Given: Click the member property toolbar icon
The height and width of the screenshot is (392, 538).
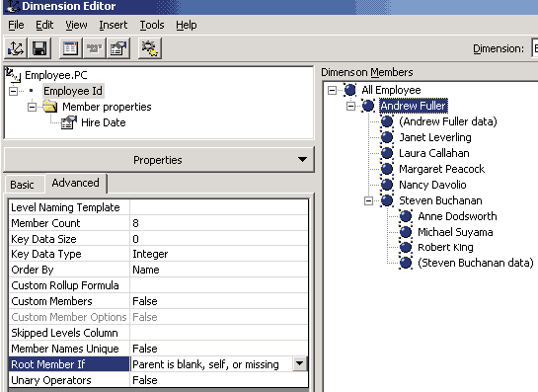Looking at the screenshot, I should (118, 48).
